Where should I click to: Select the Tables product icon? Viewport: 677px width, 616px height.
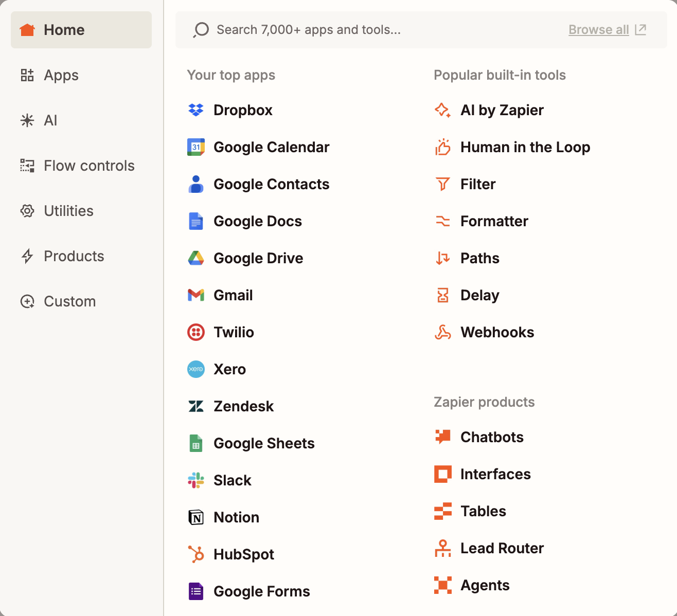(442, 511)
